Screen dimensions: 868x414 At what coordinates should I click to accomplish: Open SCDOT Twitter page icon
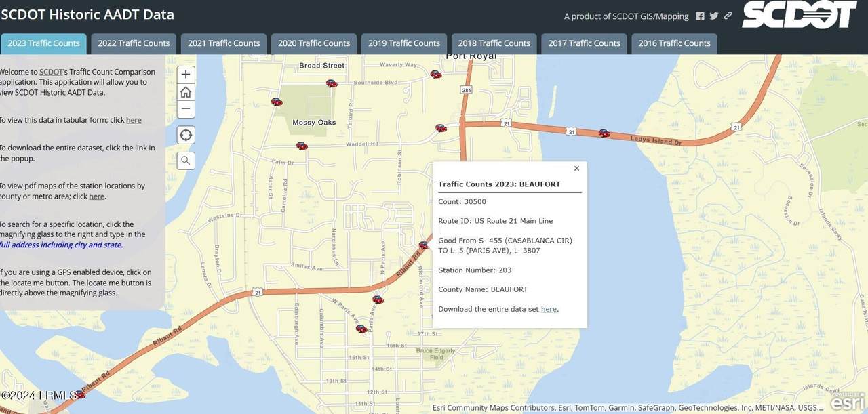[714, 16]
